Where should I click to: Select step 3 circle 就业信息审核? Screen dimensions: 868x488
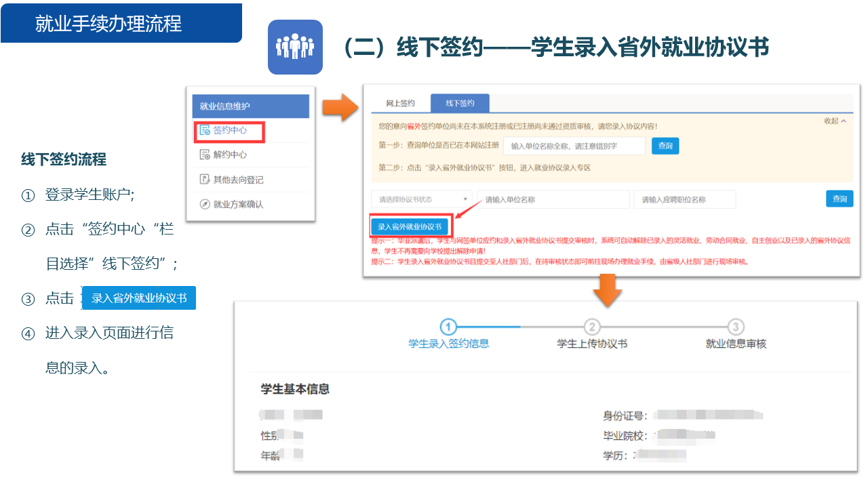point(736,327)
